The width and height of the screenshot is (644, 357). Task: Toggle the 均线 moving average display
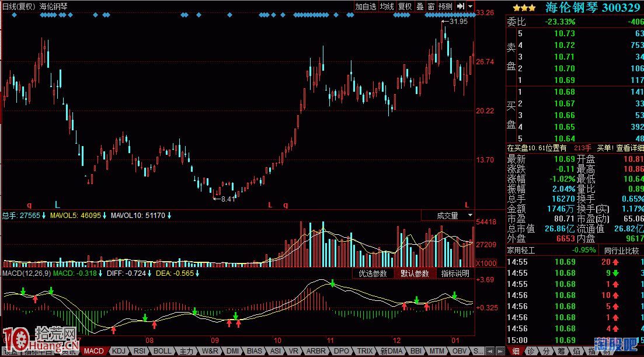[x=387, y=6]
